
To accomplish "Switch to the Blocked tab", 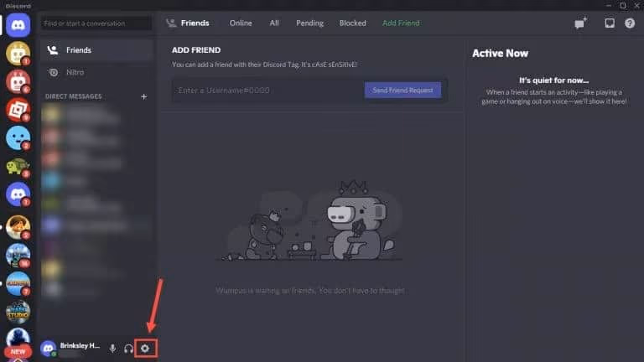I will tap(352, 23).
